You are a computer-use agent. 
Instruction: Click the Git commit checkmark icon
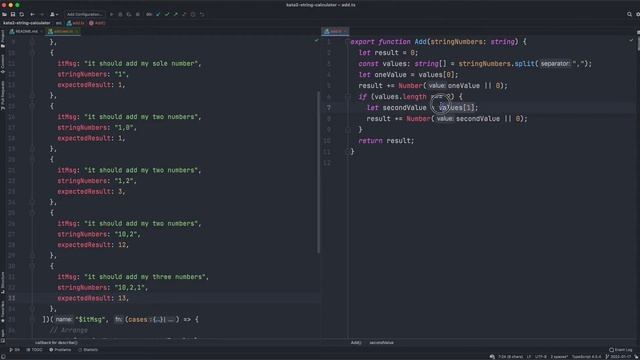pyautogui.click(x=167, y=14)
